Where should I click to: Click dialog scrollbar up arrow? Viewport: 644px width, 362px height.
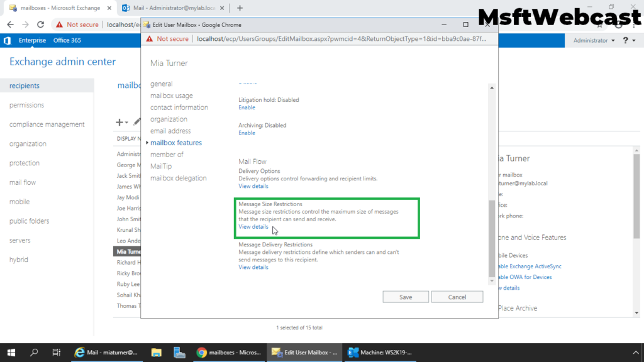click(492, 88)
